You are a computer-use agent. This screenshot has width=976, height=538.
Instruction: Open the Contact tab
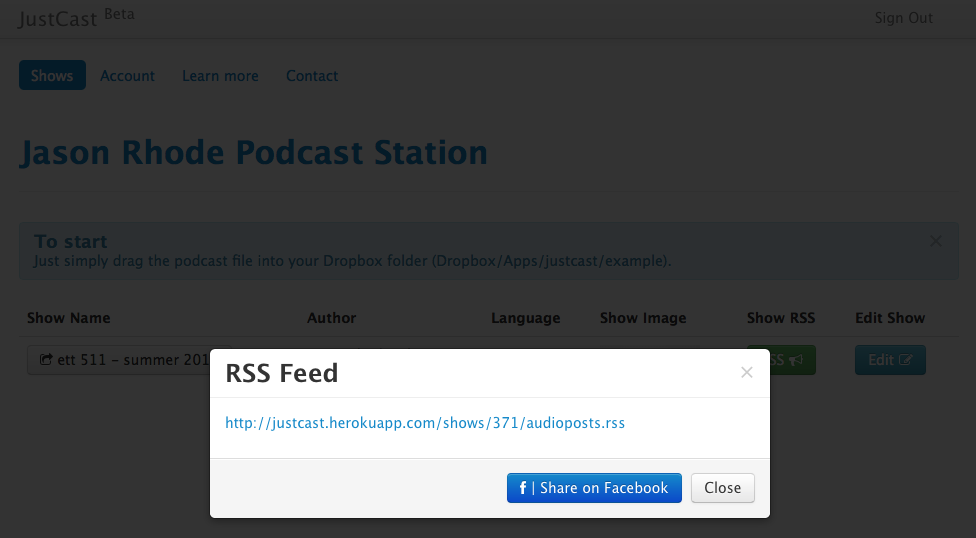(x=312, y=76)
